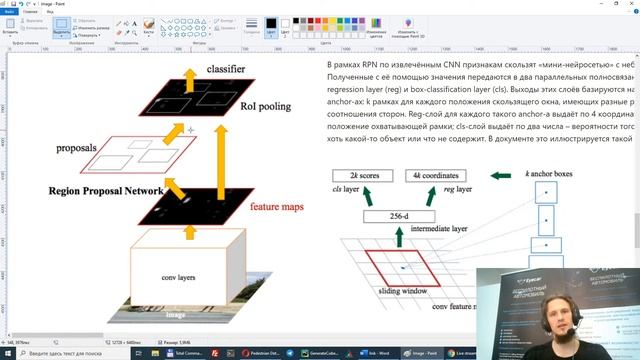This screenshot has height=360, width=640.
Task: Pick the Rectangle shape
Action: (x=184, y=21)
